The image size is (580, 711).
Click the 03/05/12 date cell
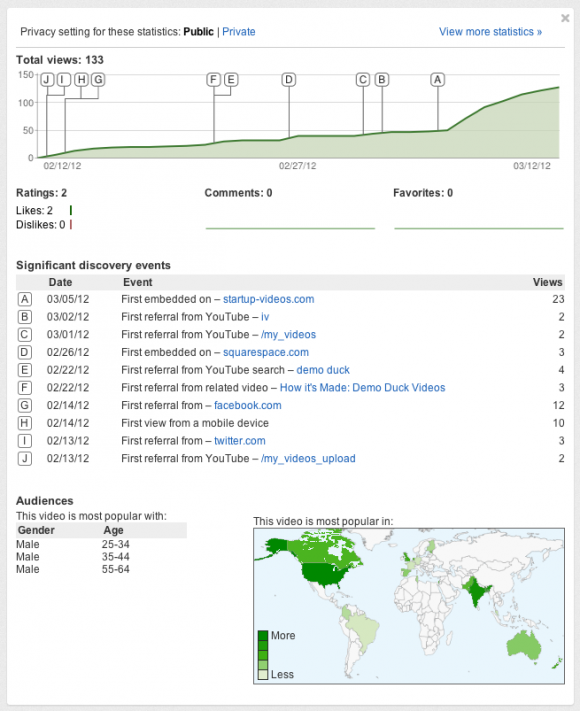pyautogui.click(x=68, y=299)
